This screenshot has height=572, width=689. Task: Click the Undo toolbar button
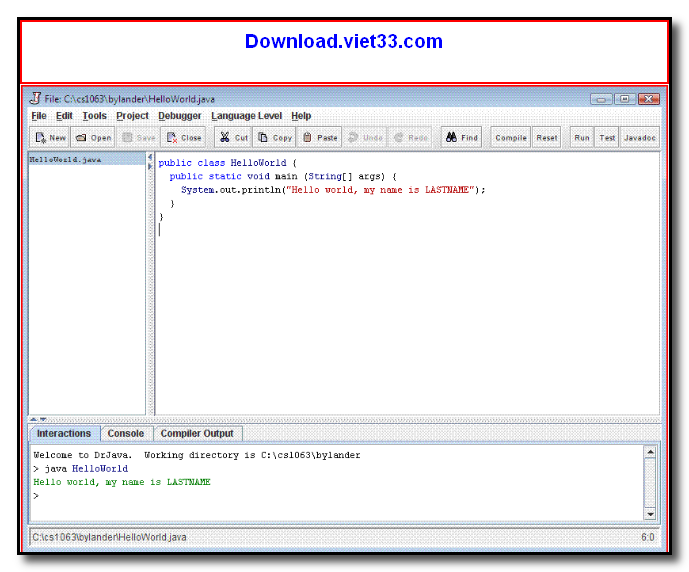click(x=365, y=138)
